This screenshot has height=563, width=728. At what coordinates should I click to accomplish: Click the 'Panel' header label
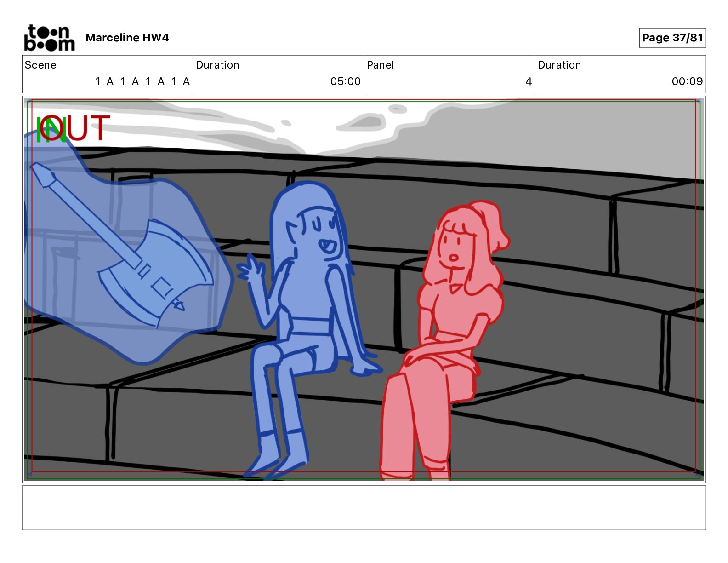coord(381,65)
